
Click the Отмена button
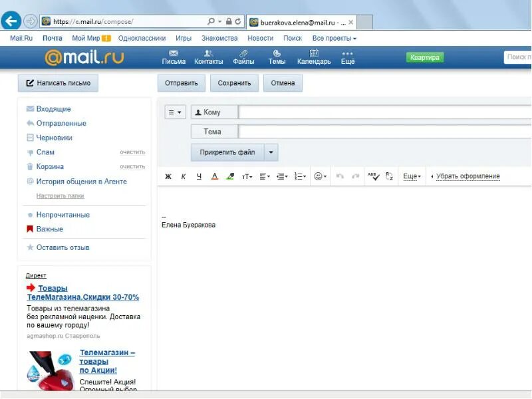pos(283,83)
